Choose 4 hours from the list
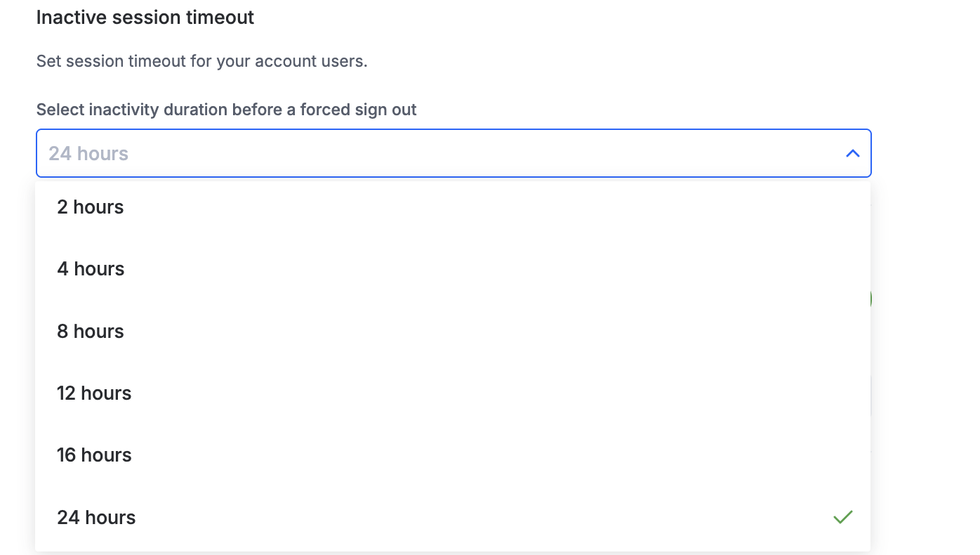The image size is (980, 555). pyautogui.click(x=91, y=269)
